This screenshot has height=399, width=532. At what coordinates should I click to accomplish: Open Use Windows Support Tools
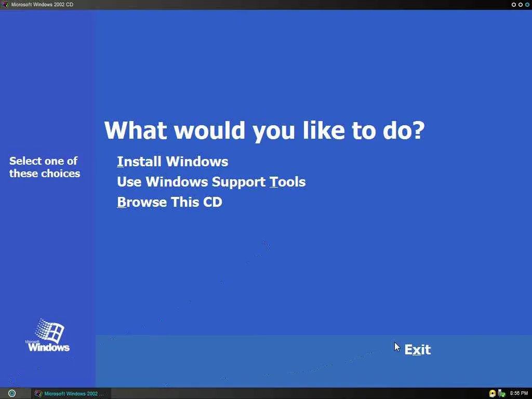[x=211, y=182]
